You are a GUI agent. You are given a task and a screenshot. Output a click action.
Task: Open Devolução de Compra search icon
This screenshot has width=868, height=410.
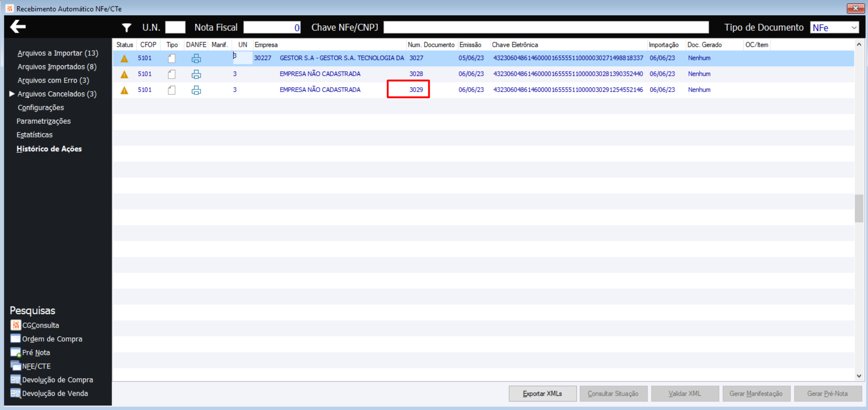point(15,379)
